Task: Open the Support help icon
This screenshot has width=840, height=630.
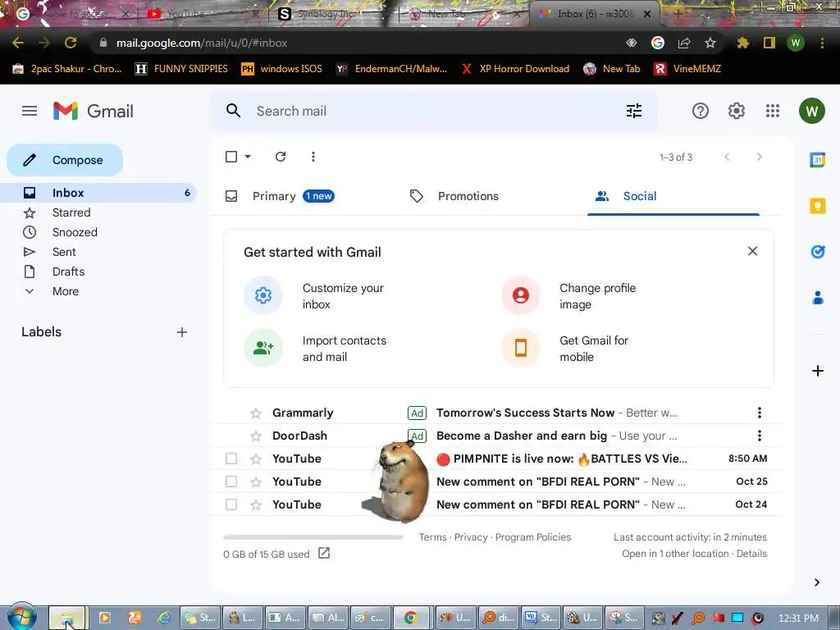Action: (701, 111)
